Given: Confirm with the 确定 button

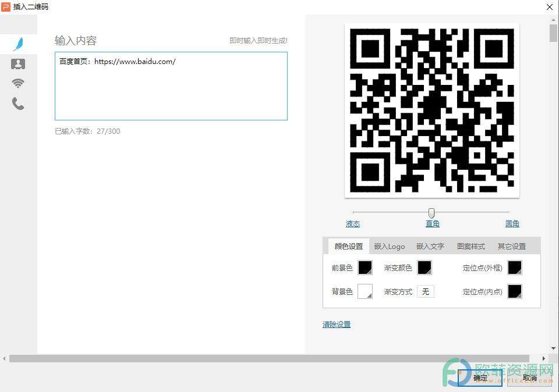Looking at the screenshot, I should point(480,378).
